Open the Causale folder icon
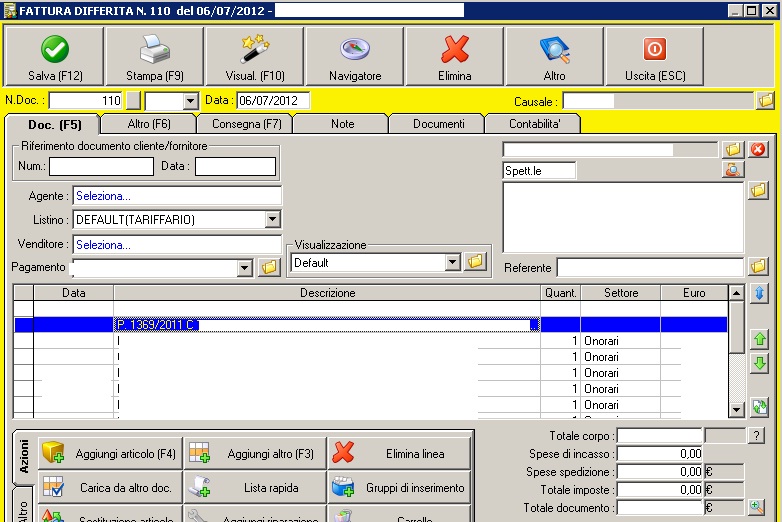This screenshot has width=782, height=522. tap(766, 101)
